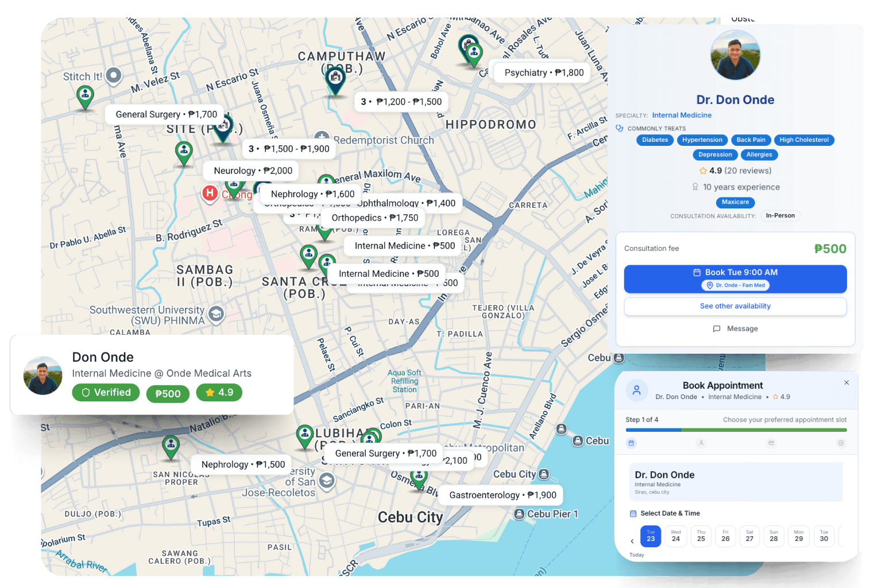Click the Psychiatry ₱1,800 map label
Viewport: 882px width, 588px height.
[x=543, y=73]
